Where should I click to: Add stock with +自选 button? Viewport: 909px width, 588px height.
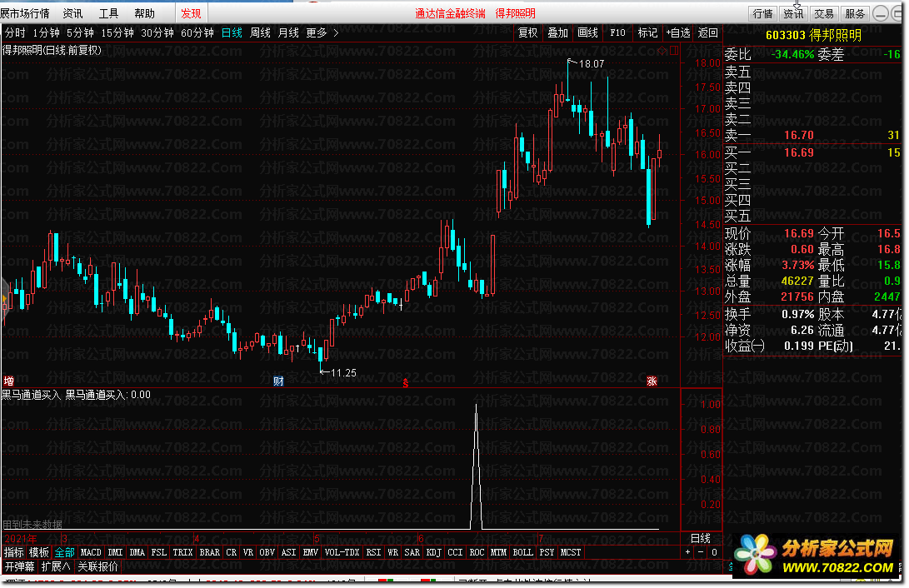click(677, 33)
